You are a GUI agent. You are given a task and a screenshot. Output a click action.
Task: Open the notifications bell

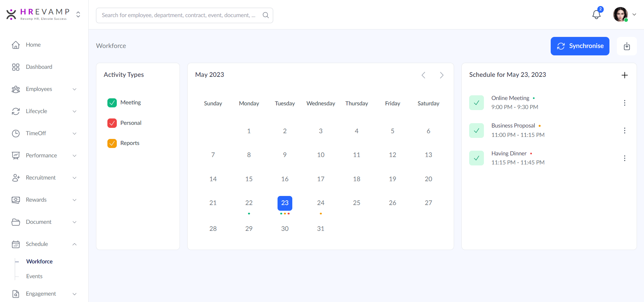coord(596,14)
